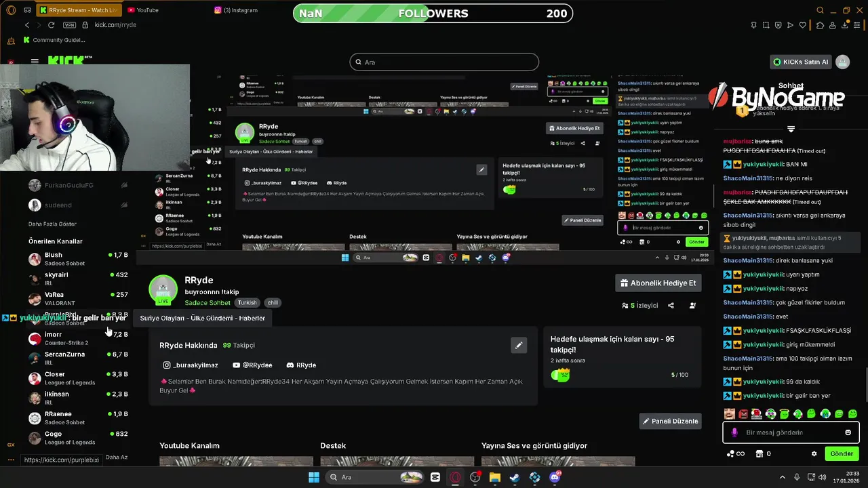Viewport: 868px width, 488px height.
Task: Open the @RRydee YouTube link
Action: tap(252, 365)
